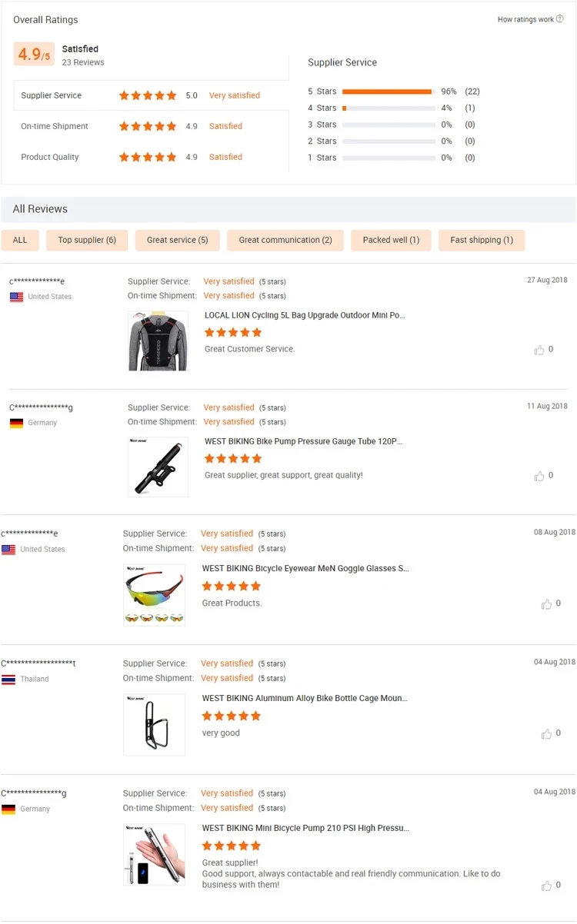Click the How ratings work help icon
Image resolution: width=577 pixels, height=924 pixels.
click(x=559, y=19)
